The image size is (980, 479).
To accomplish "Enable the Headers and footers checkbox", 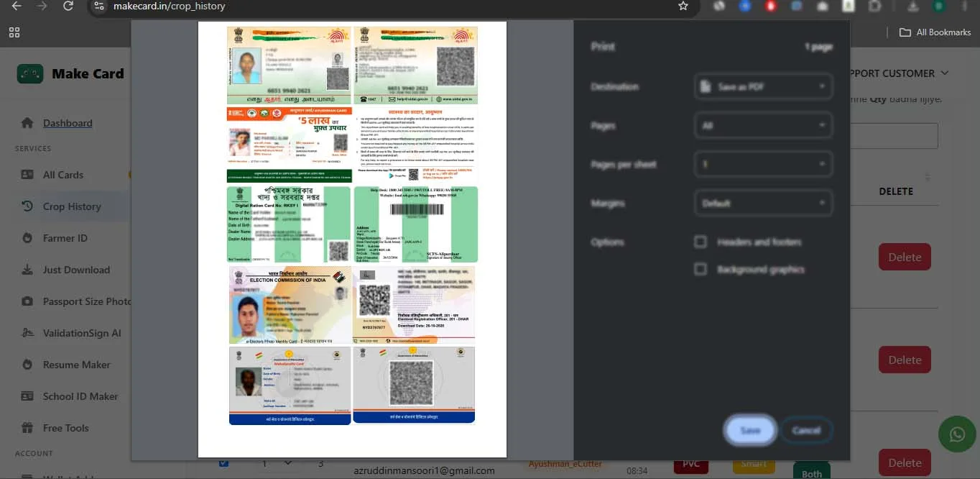I will click(701, 242).
